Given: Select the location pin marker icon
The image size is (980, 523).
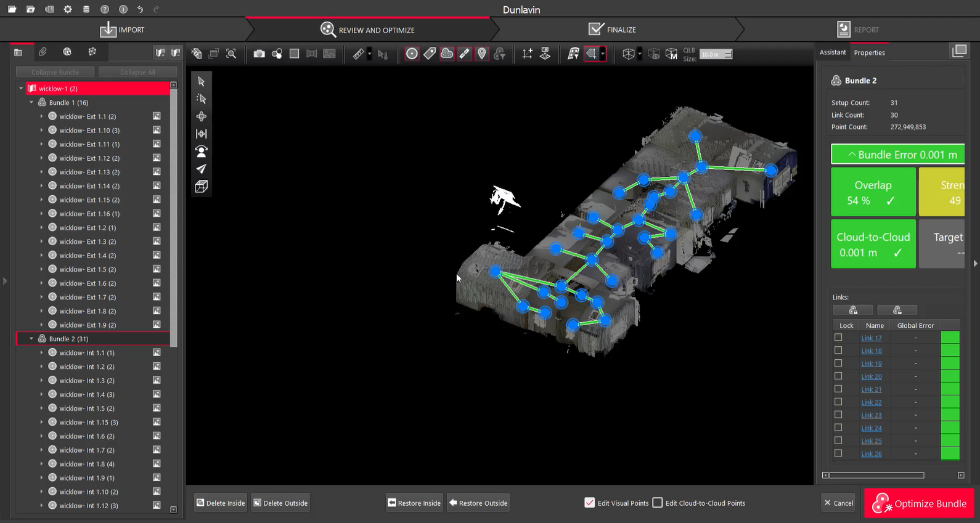Looking at the screenshot, I should [x=482, y=54].
